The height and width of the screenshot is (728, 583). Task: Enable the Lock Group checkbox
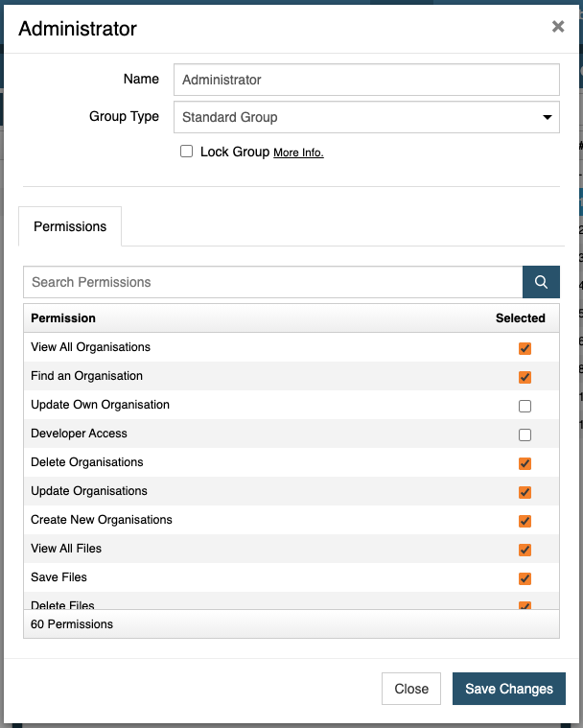(187, 152)
